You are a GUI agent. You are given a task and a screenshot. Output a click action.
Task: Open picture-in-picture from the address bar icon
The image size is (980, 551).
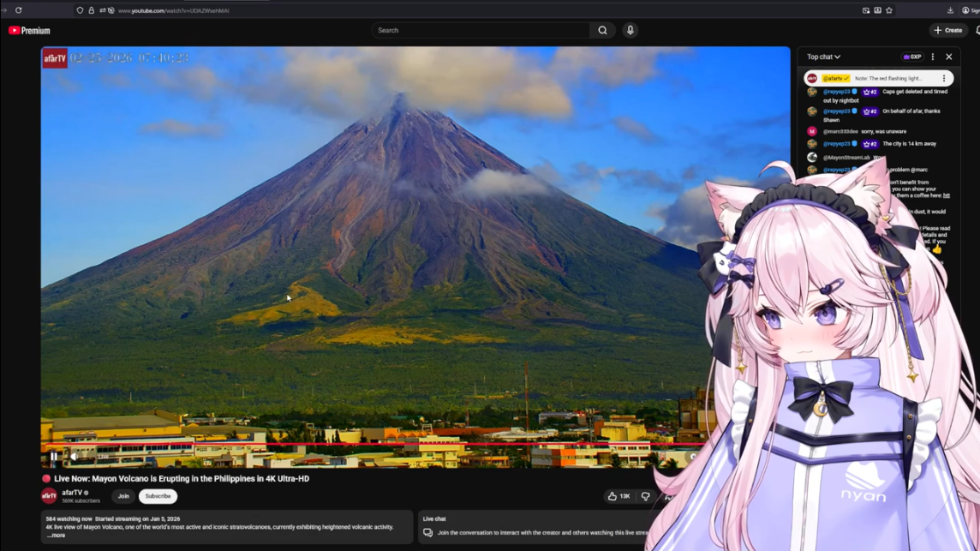(866, 10)
